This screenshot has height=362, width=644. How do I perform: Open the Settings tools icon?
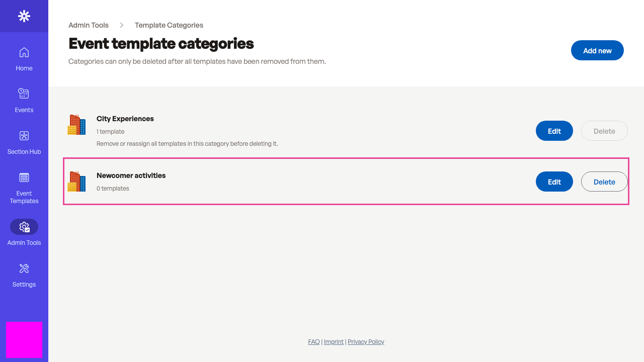click(24, 268)
